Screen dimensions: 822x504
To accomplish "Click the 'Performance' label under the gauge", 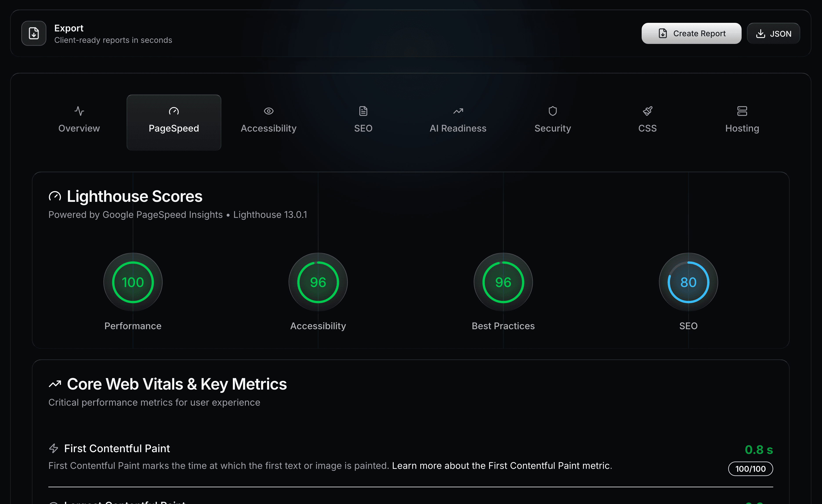I will [133, 326].
